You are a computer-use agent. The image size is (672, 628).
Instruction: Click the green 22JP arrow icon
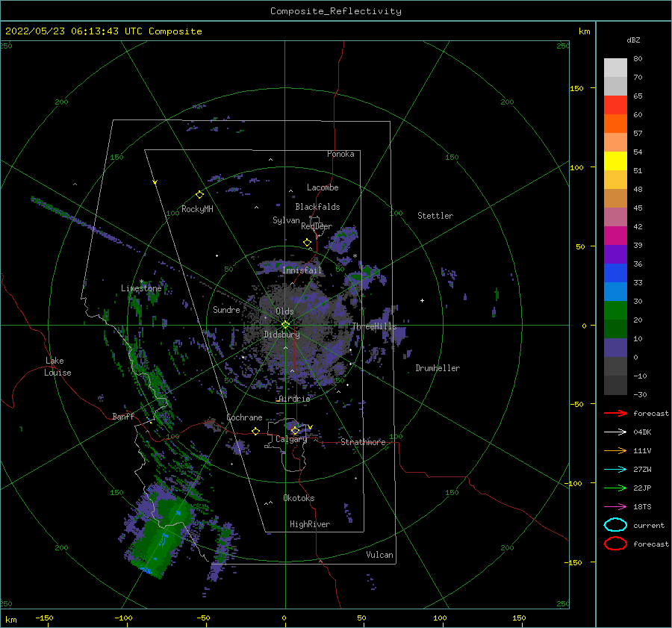coord(615,488)
